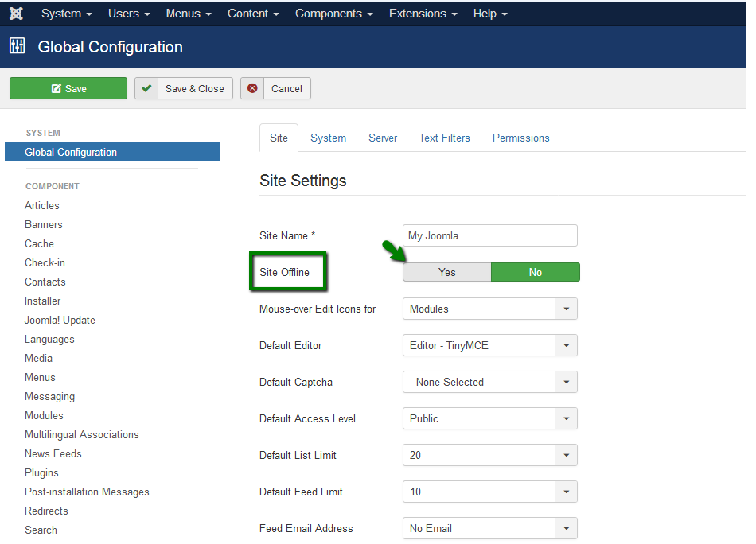Open the Extensions menu
Viewport: 756px width, 544px height.
(423, 14)
